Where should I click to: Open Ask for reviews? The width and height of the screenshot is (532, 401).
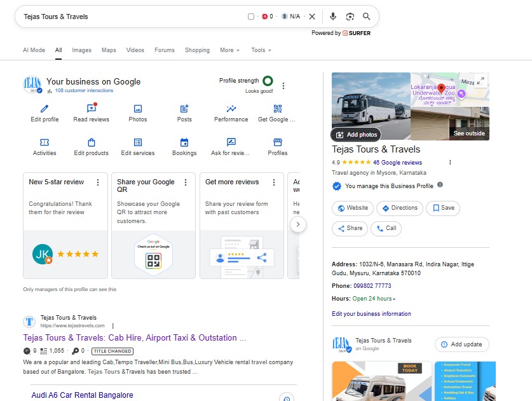[230, 147]
